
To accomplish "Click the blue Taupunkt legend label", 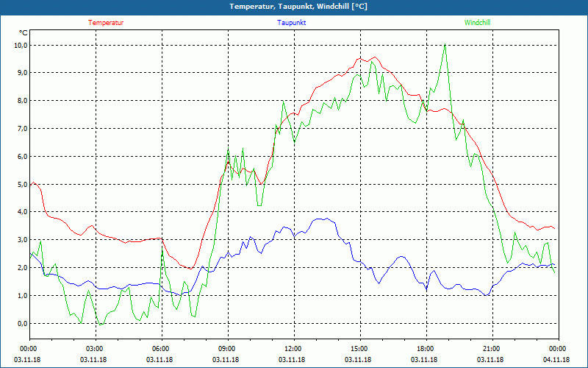I will pos(291,23).
